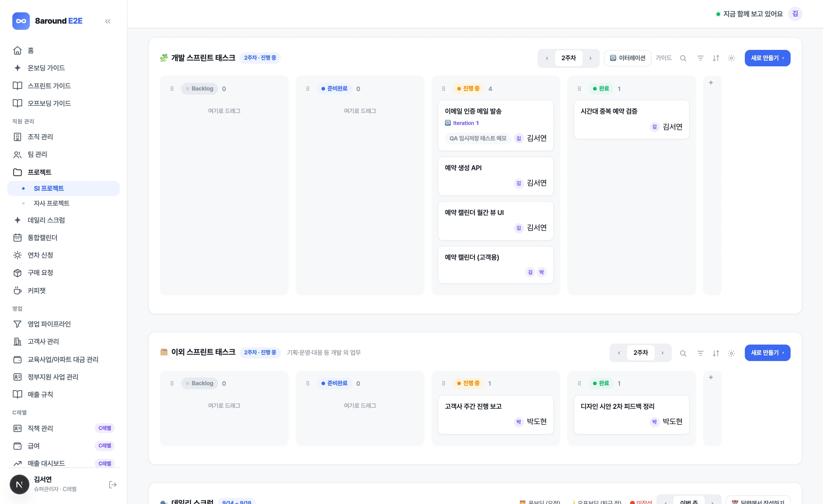The image size is (823, 504).
Task: Search tasks in 개발 스프린트 태스크
Action: (x=683, y=58)
